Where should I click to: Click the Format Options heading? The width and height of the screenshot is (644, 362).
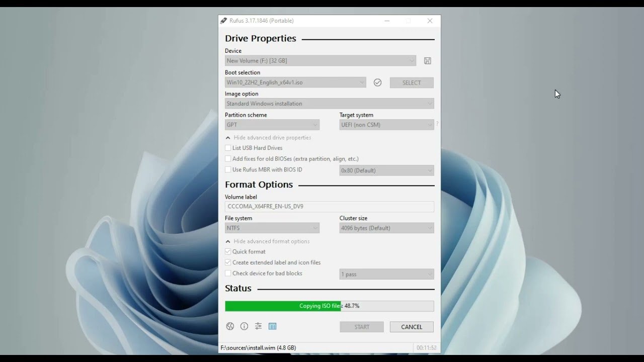click(x=259, y=185)
